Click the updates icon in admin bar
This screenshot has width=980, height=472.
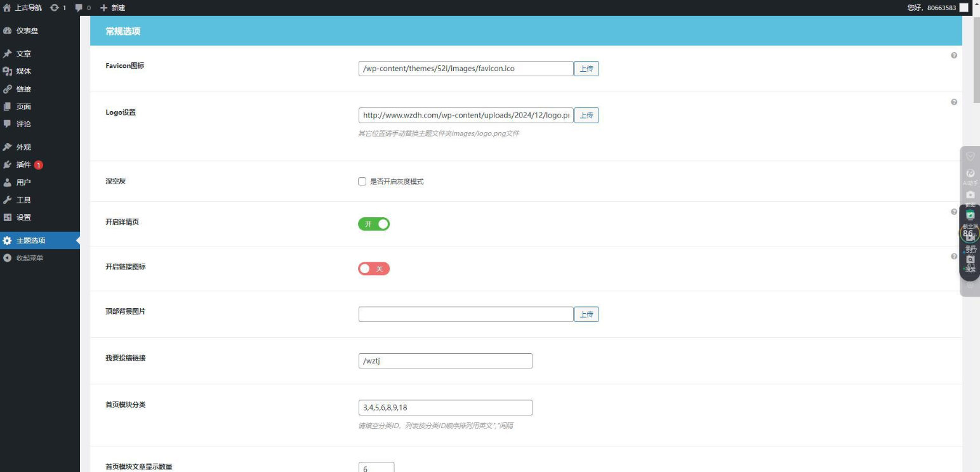pos(55,8)
